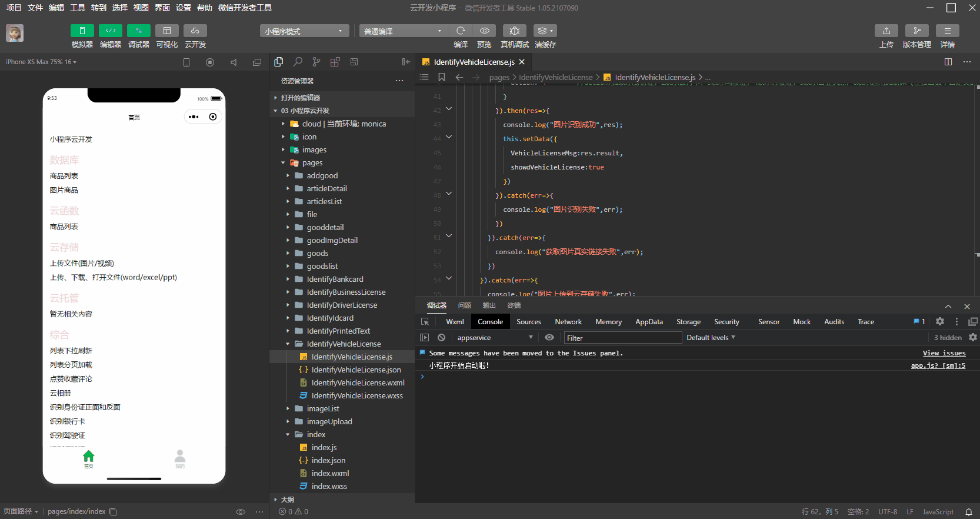Close the IdentifyVehicleLicense.js editor tab
This screenshot has height=519, width=980.
click(x=522, y=62)
